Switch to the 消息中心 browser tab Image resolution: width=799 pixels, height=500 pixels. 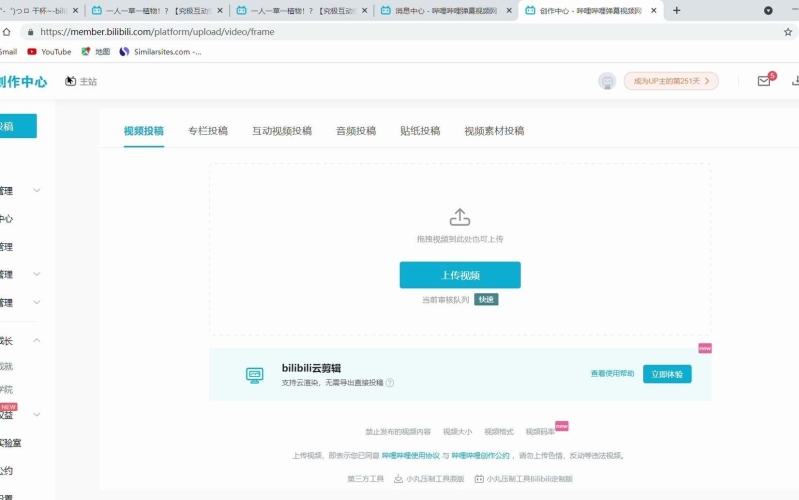[446, 10]
